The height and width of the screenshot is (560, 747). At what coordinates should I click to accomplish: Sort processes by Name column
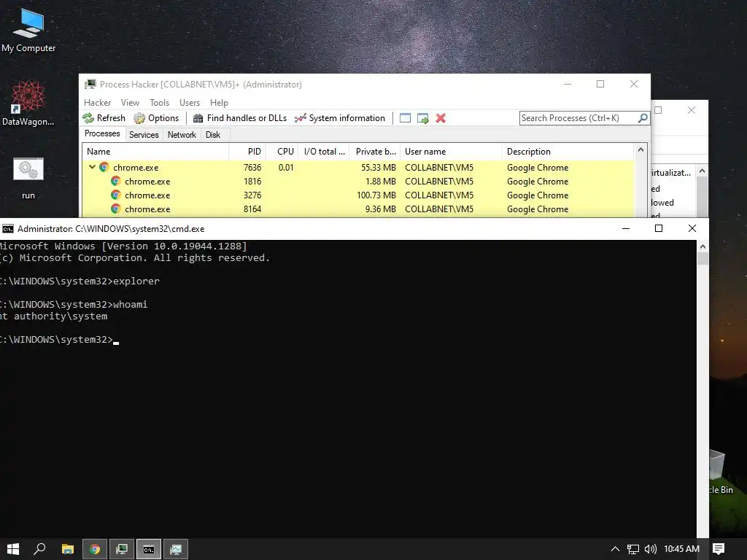point(155,152)
